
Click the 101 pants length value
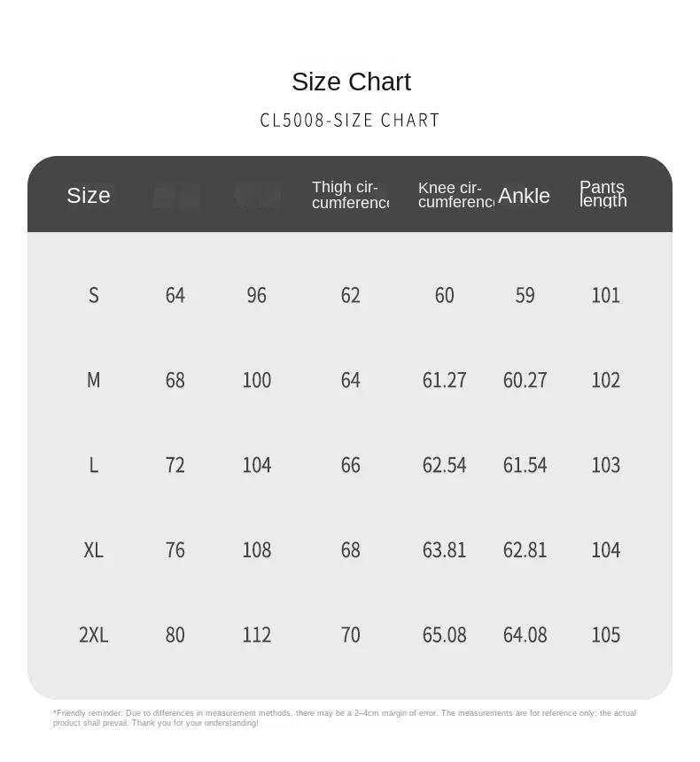tap(606, 295)
